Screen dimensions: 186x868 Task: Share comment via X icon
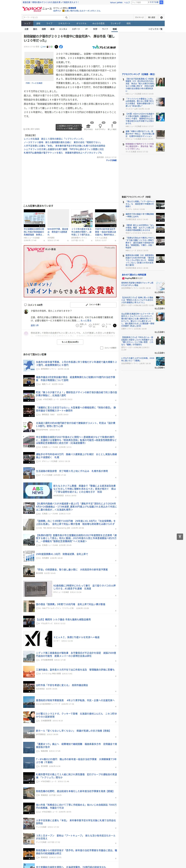pyautogui.click(x=114, y=325)
